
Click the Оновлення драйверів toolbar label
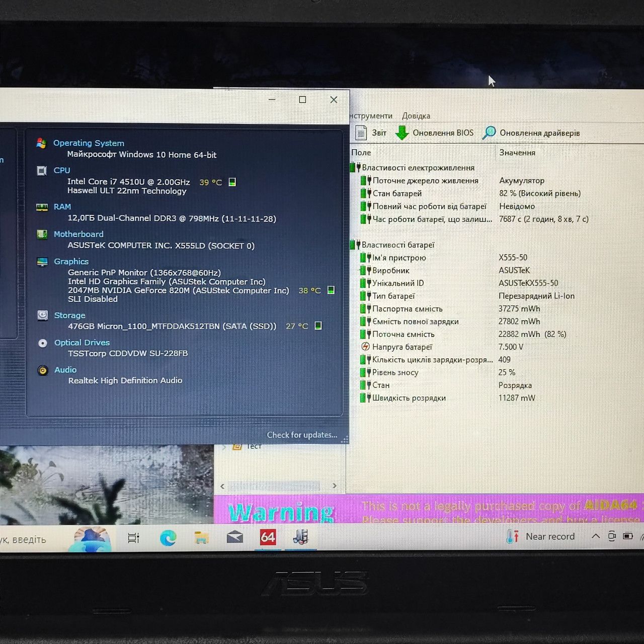[x=540, y=133]
